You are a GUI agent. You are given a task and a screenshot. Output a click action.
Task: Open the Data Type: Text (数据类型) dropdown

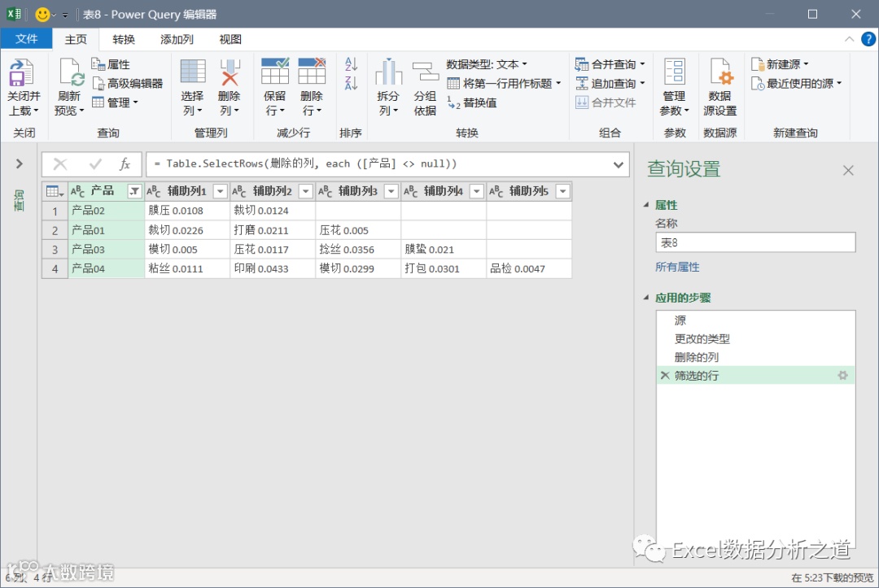487,64
